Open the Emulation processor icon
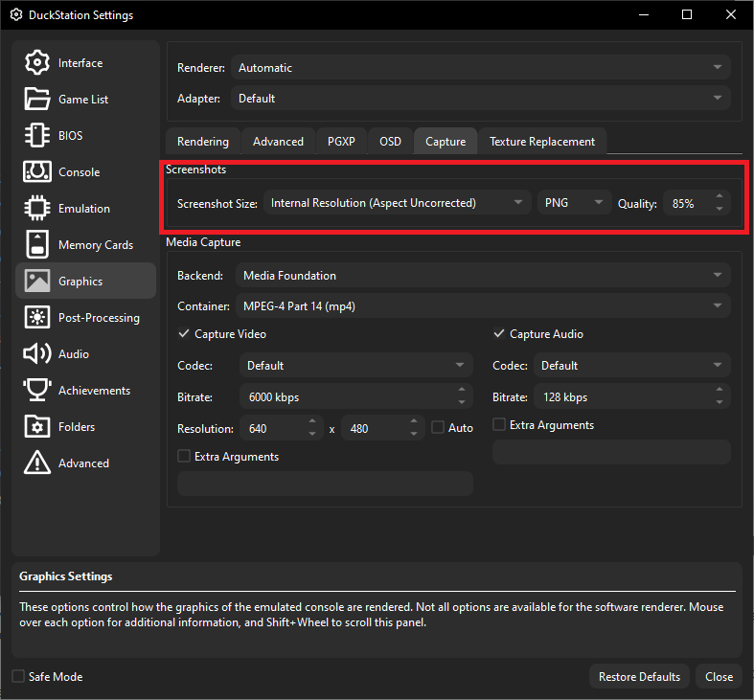 pos(37,208)
